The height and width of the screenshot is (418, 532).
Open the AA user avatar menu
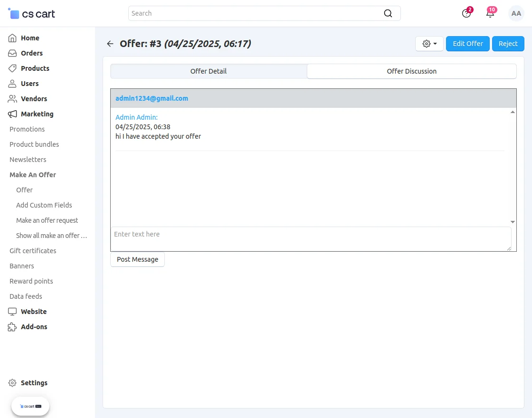(516, 14)
